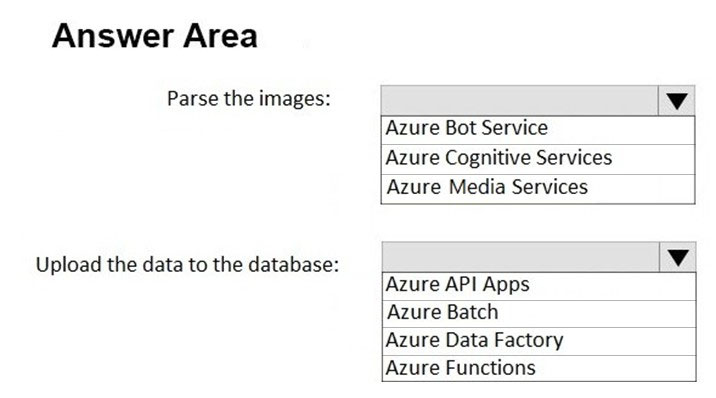Pick Azure Functions for the database upload

click(539, 368)
